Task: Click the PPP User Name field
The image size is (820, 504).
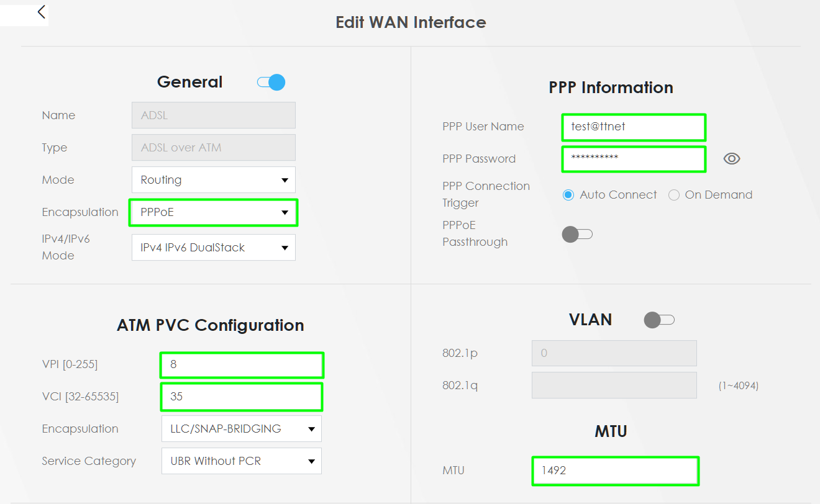Action: pyautogui.click(x=634, y=127)
